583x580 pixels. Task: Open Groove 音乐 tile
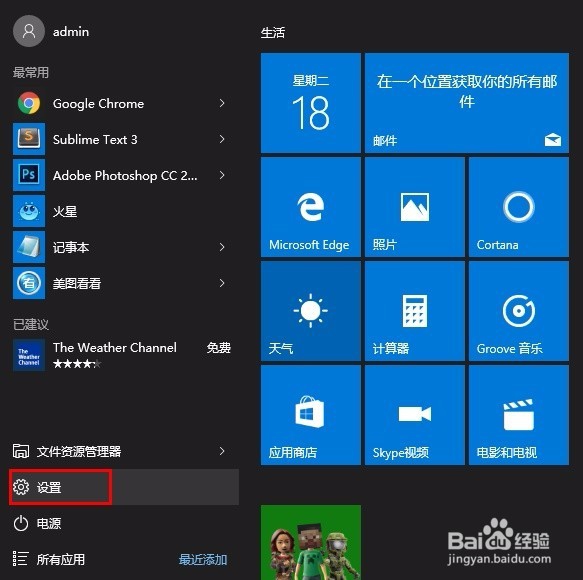tap(519, 311)
